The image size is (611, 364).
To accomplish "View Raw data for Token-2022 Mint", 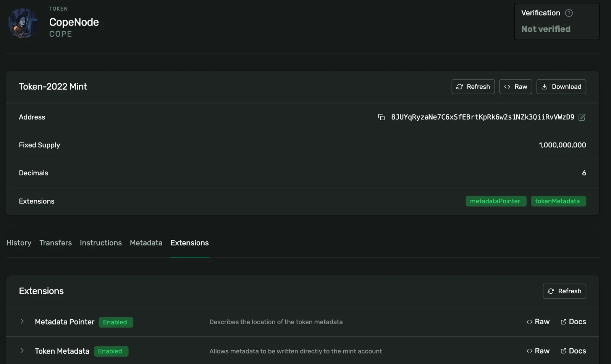I will pos(515,87).
